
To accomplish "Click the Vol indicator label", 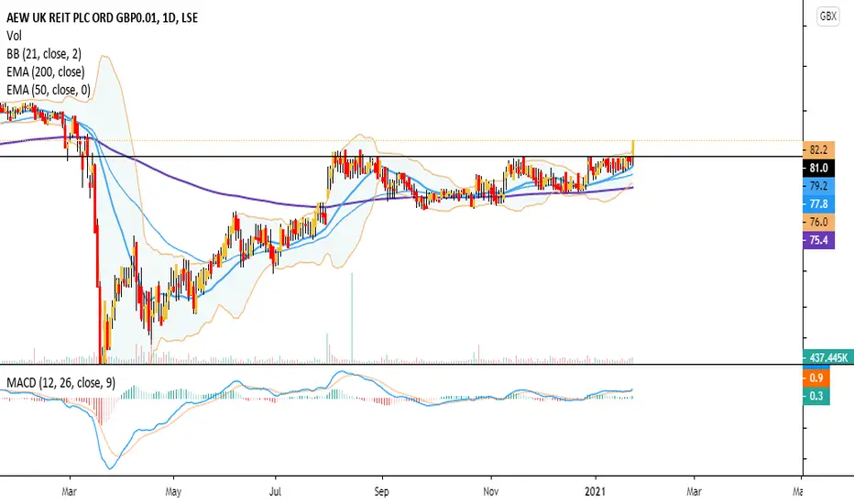I will click(14, 36).
